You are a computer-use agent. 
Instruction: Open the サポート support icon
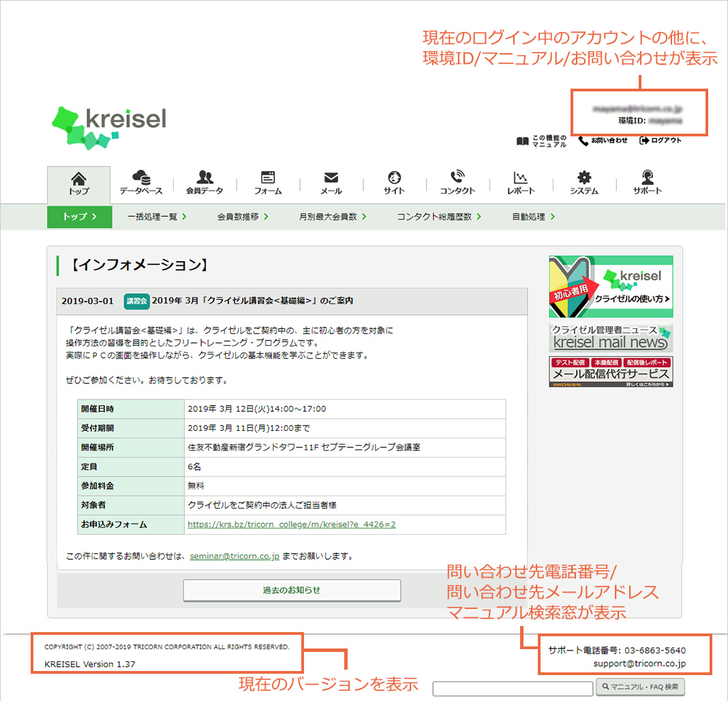pyautogui.click(x=647, y=183)
